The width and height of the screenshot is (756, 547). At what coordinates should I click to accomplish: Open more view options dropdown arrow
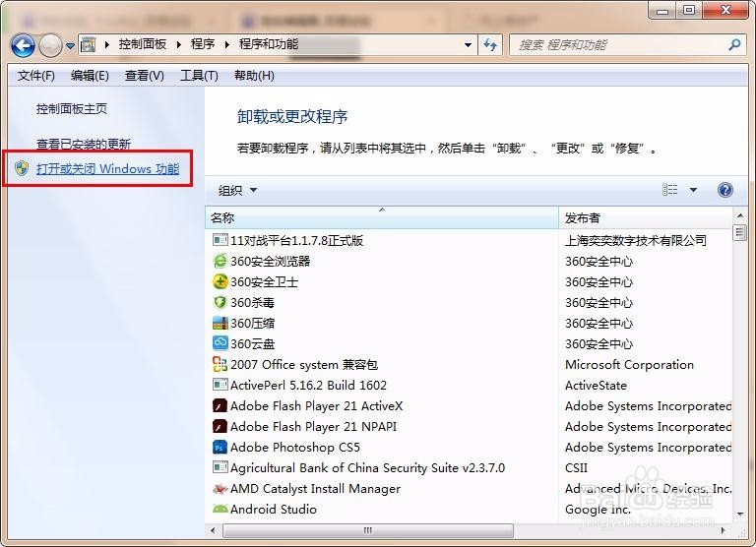click(693, 190)
